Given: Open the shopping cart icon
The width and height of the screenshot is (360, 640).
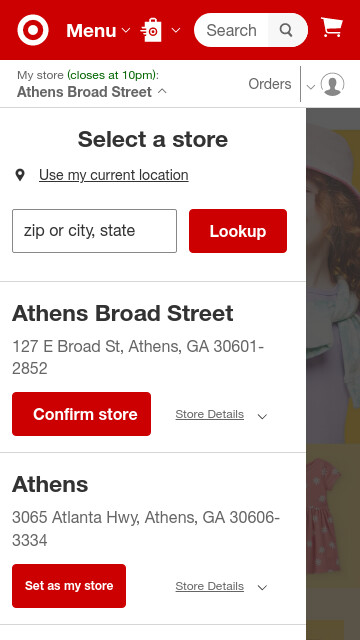Looking at the screenshot, I should (x=331, y=27).
